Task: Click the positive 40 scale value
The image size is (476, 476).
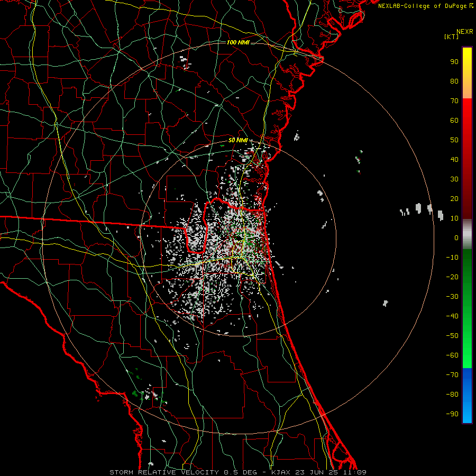Action: pyautogui.click(x=454, y=160)
